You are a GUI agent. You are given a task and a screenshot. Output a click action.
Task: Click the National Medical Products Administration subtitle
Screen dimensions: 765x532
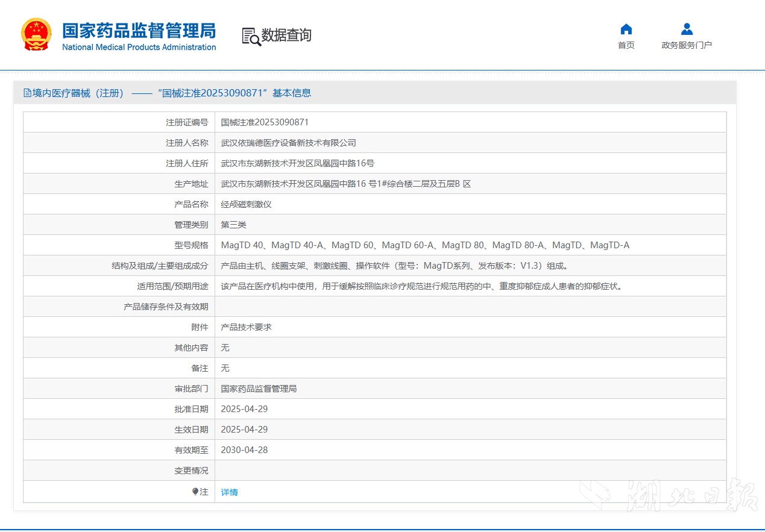(x=139, y=48)
